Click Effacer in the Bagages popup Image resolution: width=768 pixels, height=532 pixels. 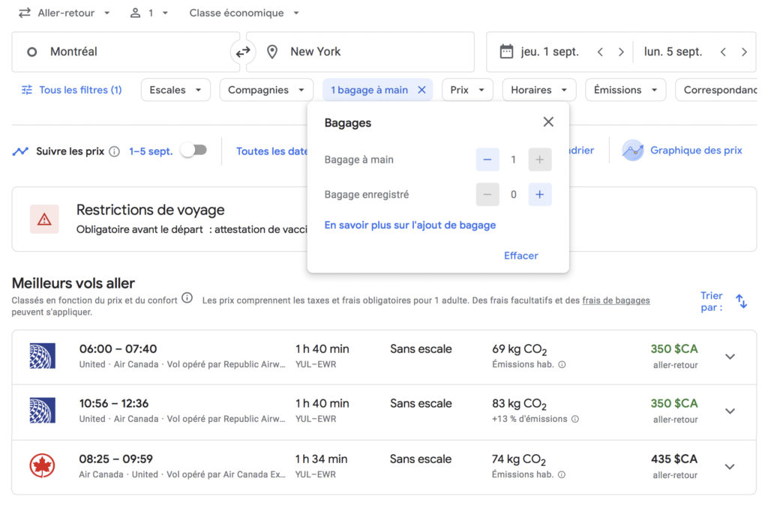click(x=520, y=256)
